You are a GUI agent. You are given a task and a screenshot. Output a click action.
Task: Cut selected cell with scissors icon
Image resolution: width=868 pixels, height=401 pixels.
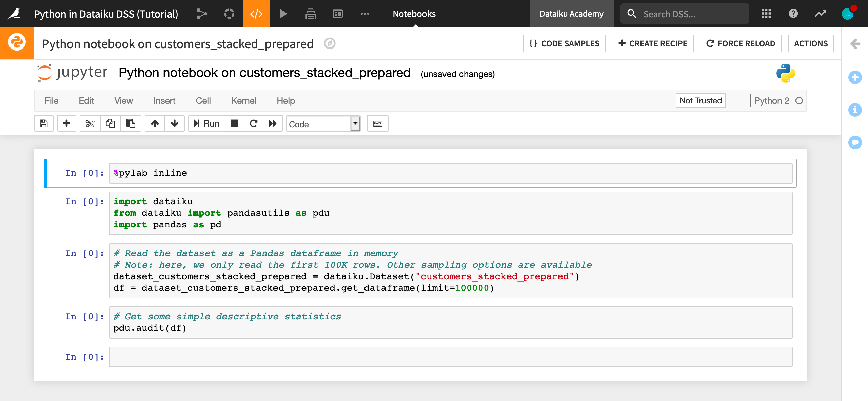(90, 123)
